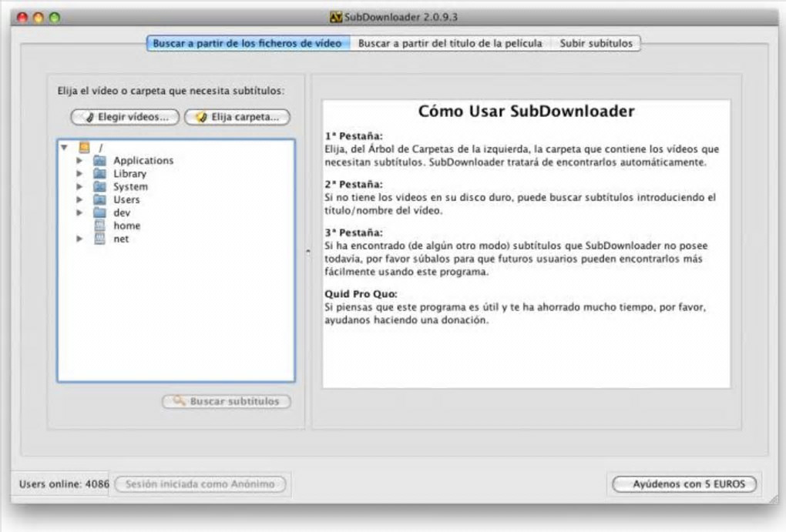Select the 'home' tree label
The width and height of the screenshot is (786, 532).
click(127, 226)
